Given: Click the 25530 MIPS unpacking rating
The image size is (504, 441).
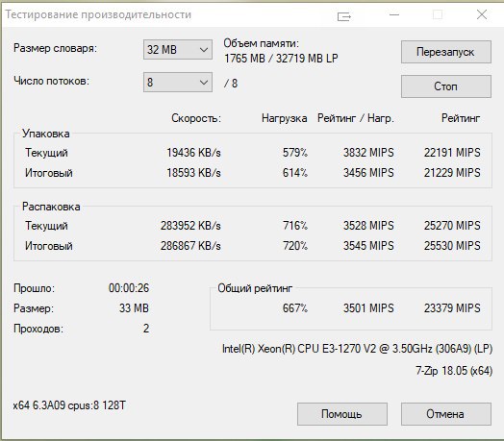Looking at the screenshot, I should [452, 246].
